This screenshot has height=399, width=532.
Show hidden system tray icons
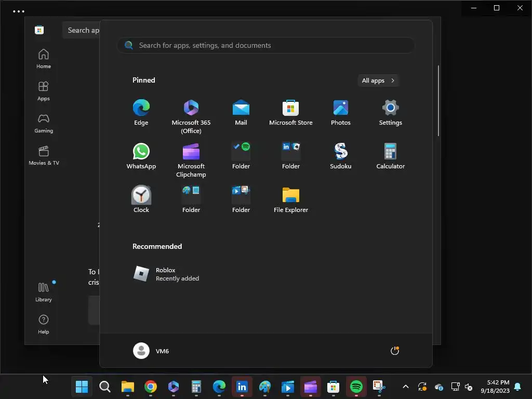[405, 387]
